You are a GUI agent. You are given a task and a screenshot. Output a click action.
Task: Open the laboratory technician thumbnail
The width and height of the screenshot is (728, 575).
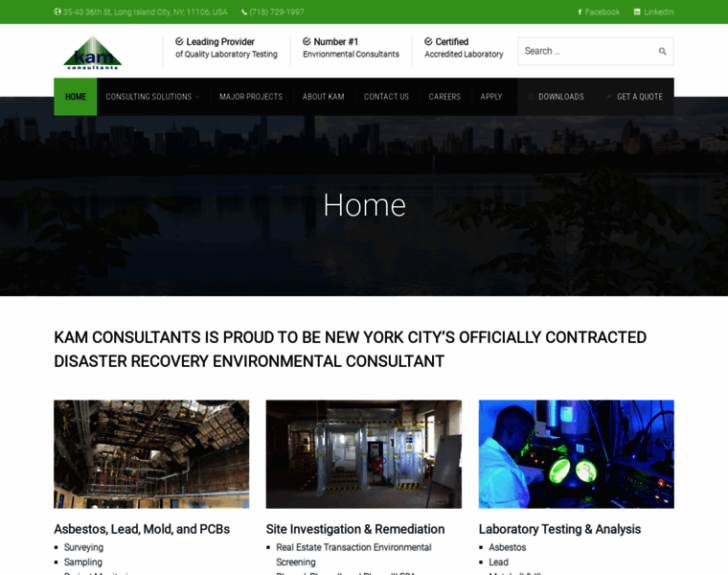(577, 454)
